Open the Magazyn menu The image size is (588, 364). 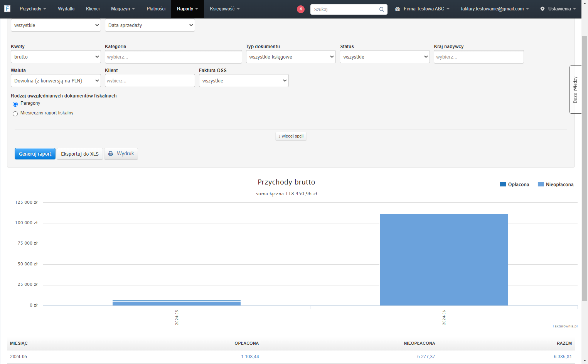pyautogui.click(x=123, y=9)
